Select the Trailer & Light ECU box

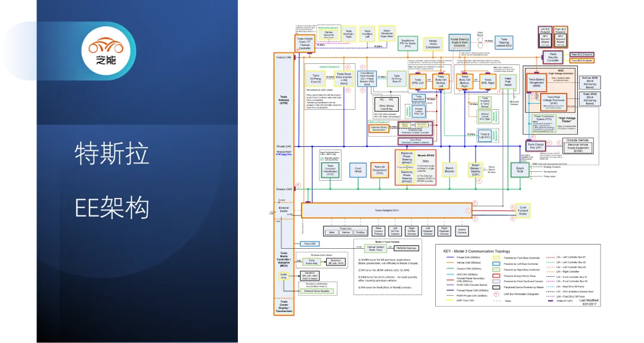[x=485, y=135]
